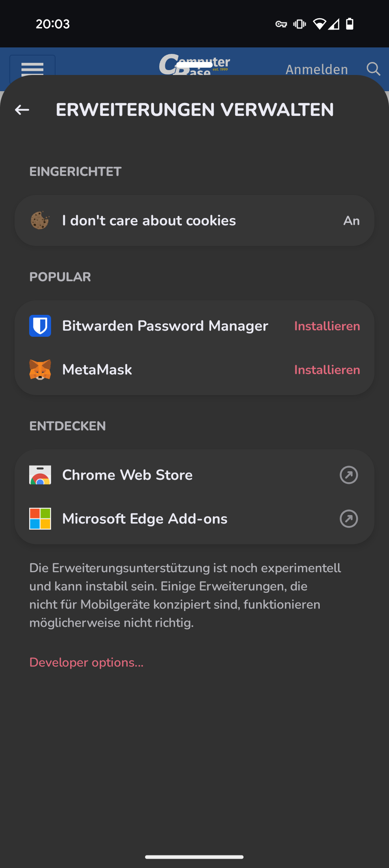Open the Microsoft Edge Add-ons entry
The width and height of the screenshot is (389, 868).
[145, 519]
